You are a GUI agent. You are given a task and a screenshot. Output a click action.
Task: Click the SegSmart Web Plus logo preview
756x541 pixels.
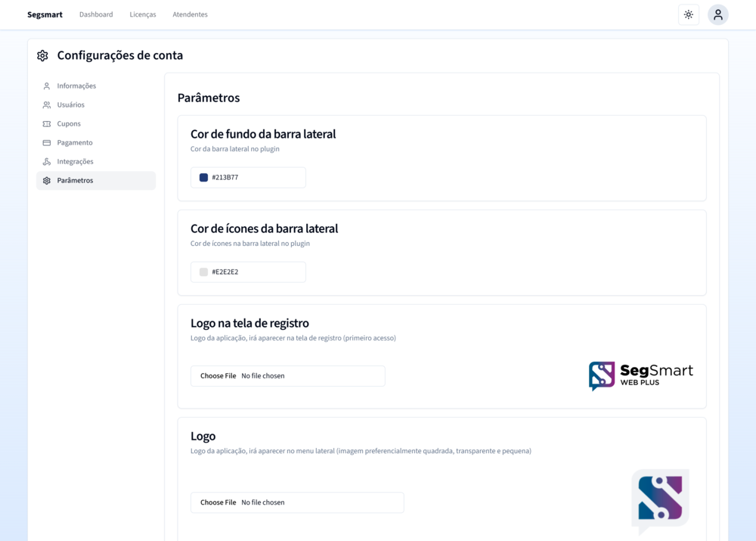(x=641, y=376)
